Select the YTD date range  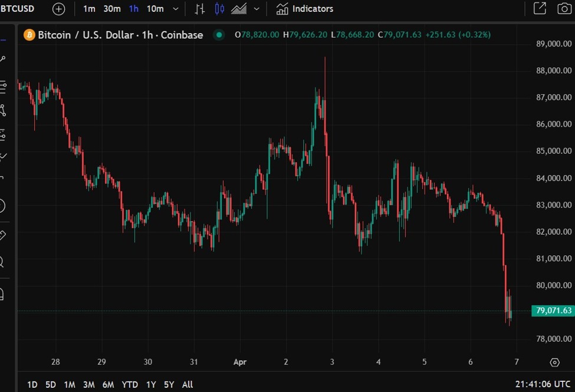tap(130, 384)
